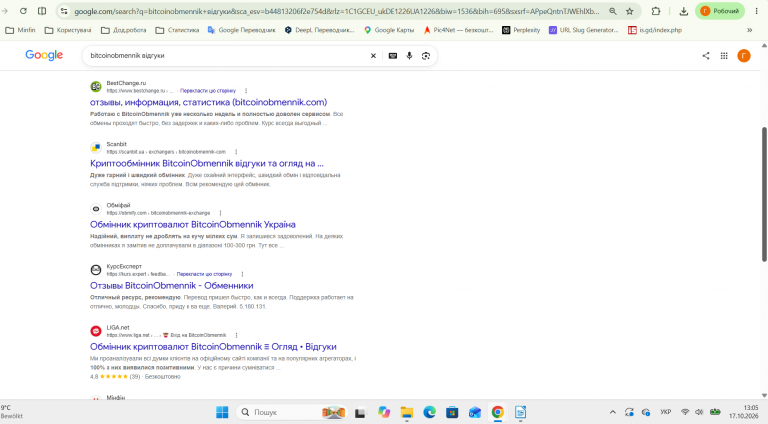Open the Minfin bookmarks folder

click(x=21, y=30)
